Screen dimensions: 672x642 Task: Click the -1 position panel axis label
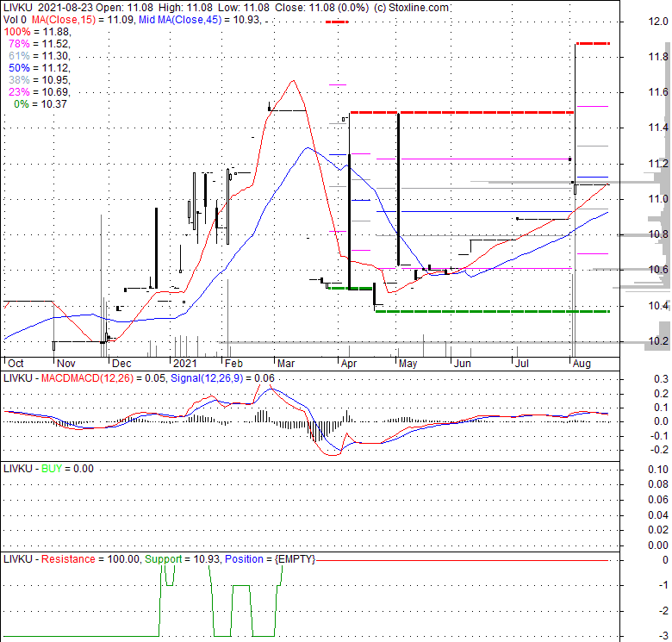tap(663, 585)
